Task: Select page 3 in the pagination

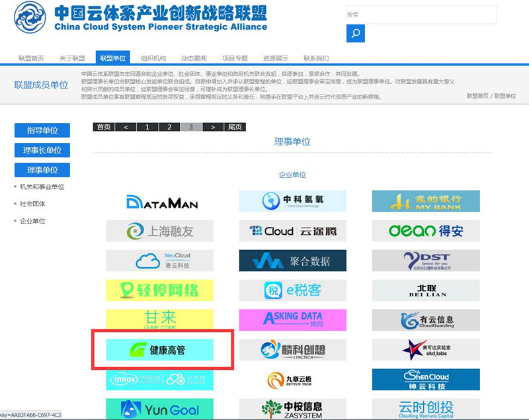Action: pos(191,127)
